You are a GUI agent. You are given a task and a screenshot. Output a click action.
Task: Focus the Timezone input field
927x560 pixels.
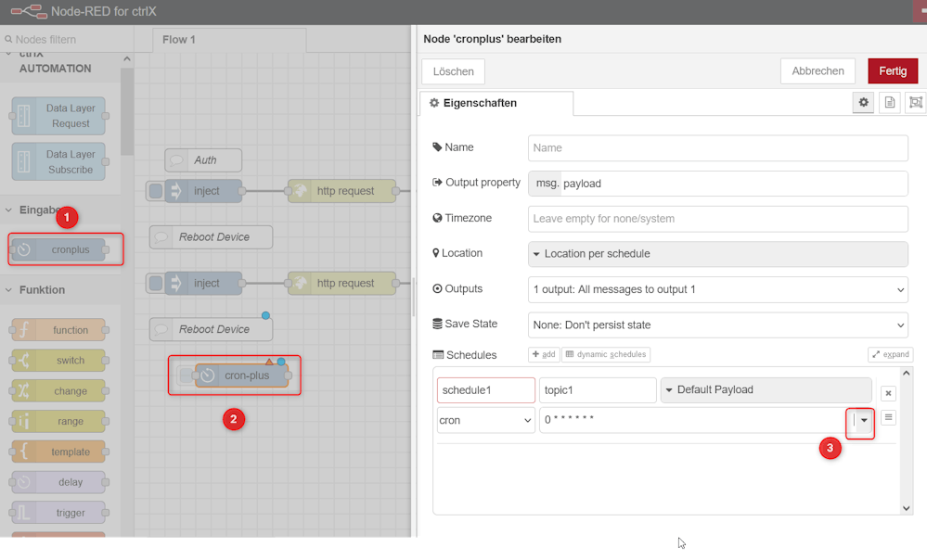coord(717,219)
